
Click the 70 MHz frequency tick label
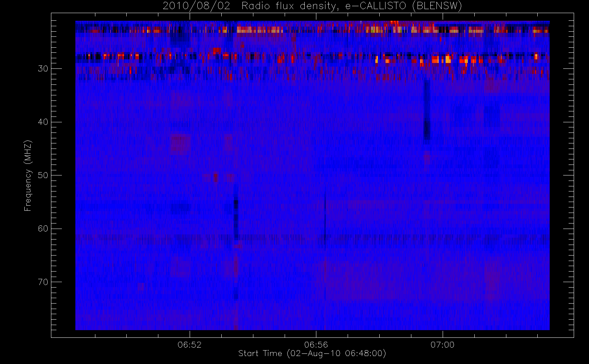click(x=43, y=282)
